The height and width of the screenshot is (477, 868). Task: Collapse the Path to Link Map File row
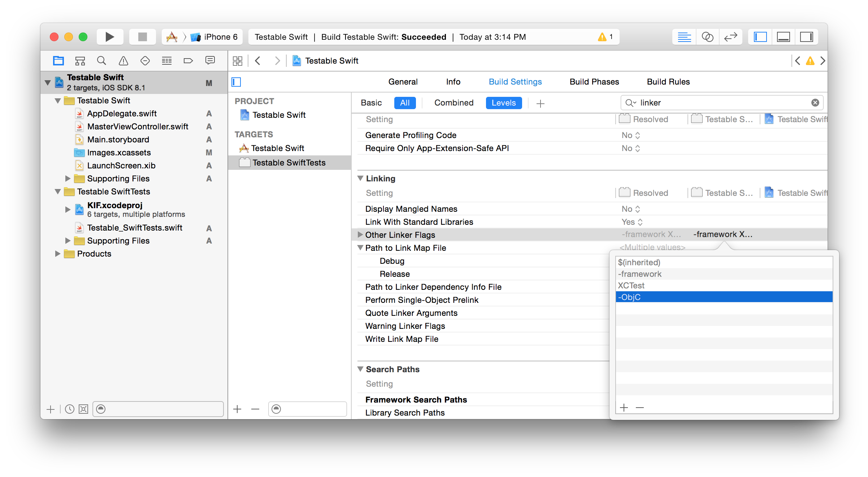click(360, 248)
